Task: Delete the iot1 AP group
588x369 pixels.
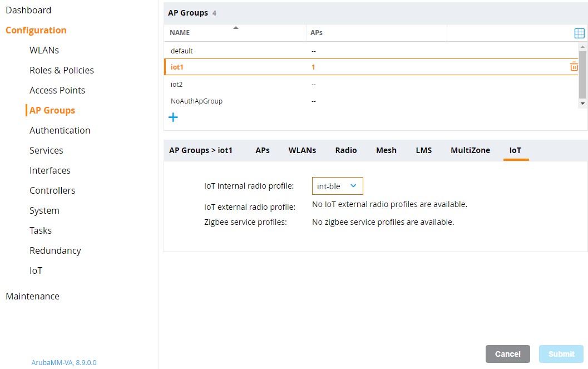Action: click(574, 66)
